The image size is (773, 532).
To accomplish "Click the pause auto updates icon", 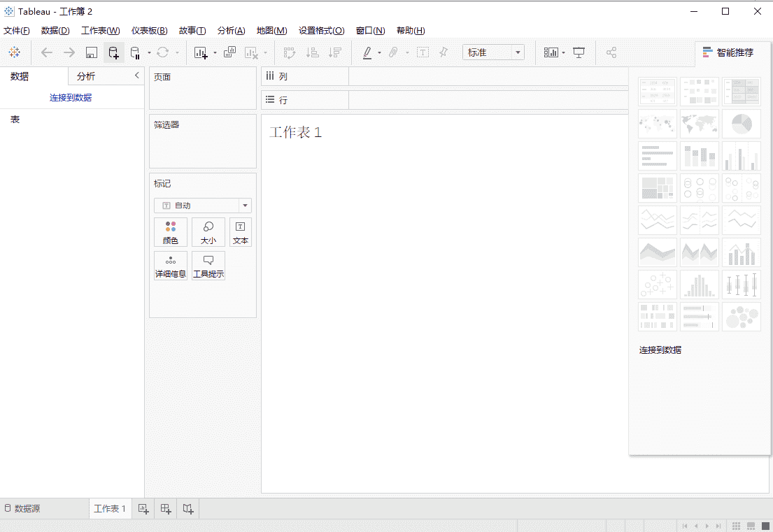I will click(136, 52).
